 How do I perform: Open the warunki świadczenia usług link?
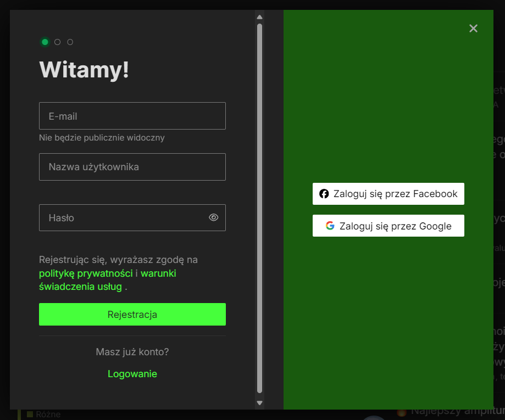108,280
